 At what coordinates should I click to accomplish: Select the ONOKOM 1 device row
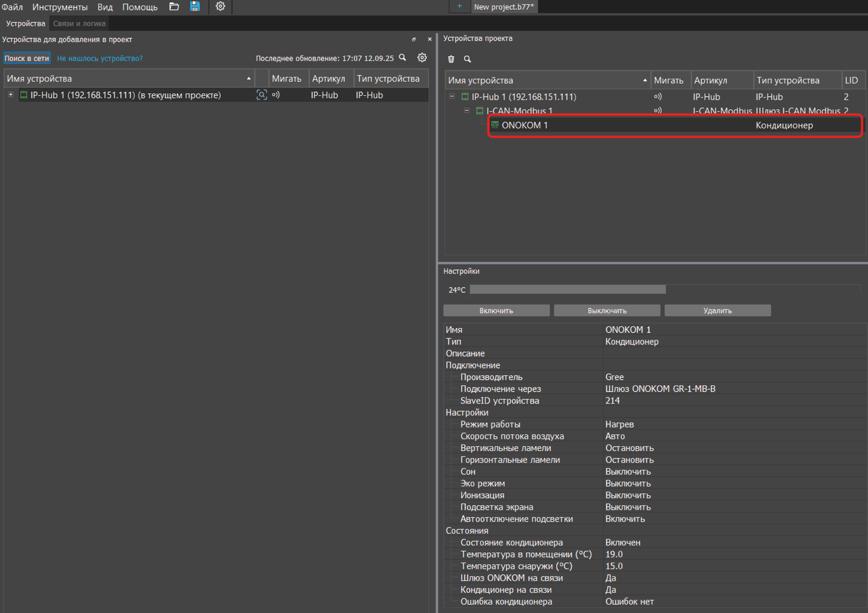(524, 125)
